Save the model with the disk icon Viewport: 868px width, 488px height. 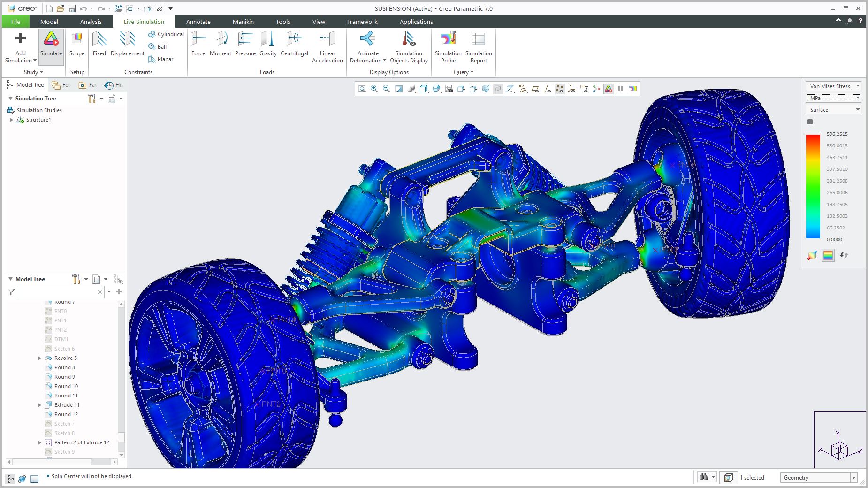pos(72,8)
